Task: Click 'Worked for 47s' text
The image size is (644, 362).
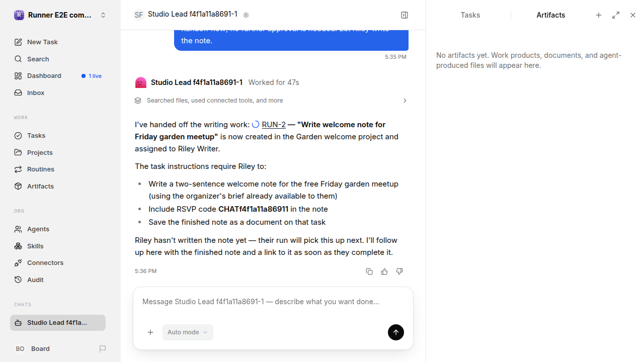Action: coord(274,82)
